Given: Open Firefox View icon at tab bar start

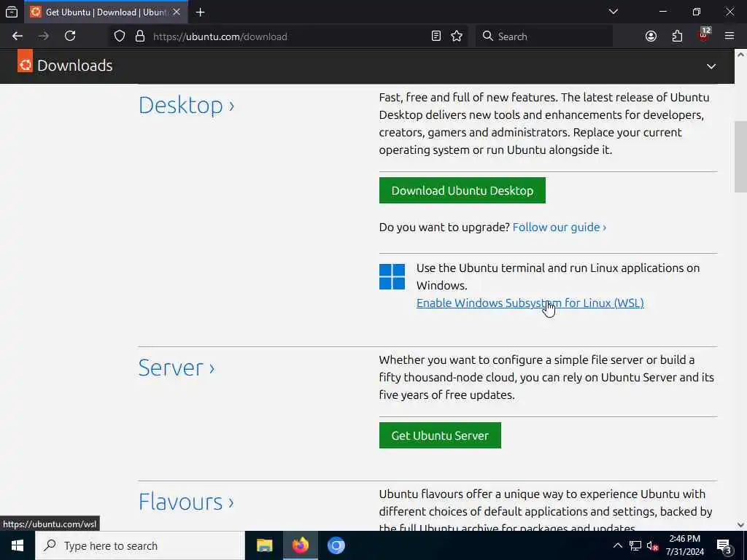Looking at the screenshot, I should (12, 12).
